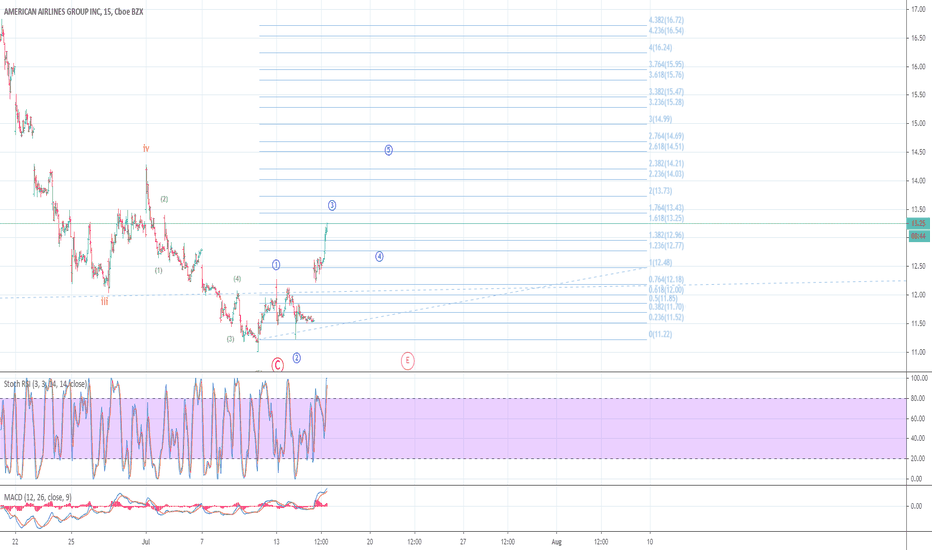The height and width of the screenshot is (550, 932).
Task: Click the 1.382(12.96) Fibonacci level label
Action: coord(666,235)
